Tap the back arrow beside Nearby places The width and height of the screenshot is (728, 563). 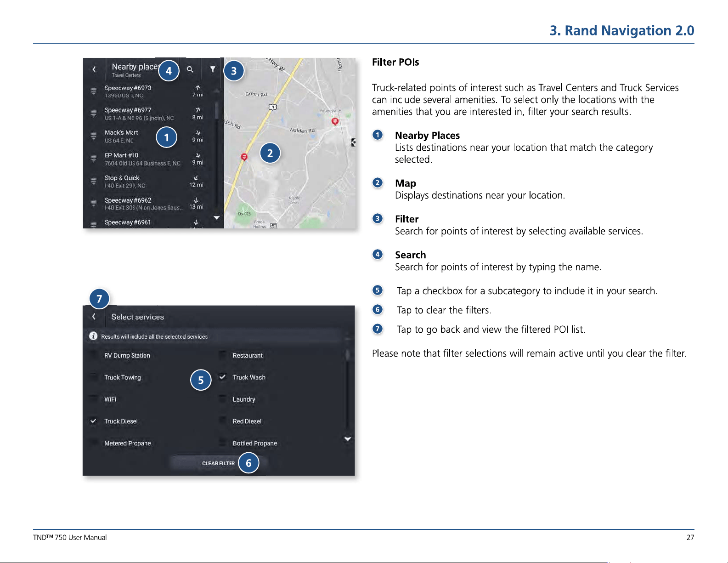(x=94, y=69)
